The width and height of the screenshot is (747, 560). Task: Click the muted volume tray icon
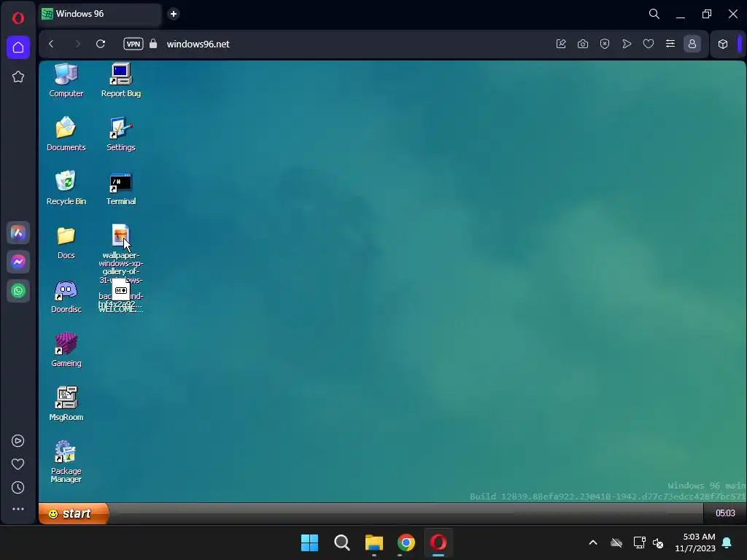(x=658, y=542)
